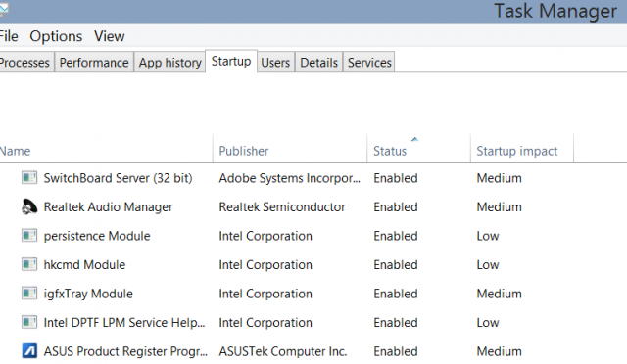
Task: Sort the list by Name column
Action: tap(106, 149)
